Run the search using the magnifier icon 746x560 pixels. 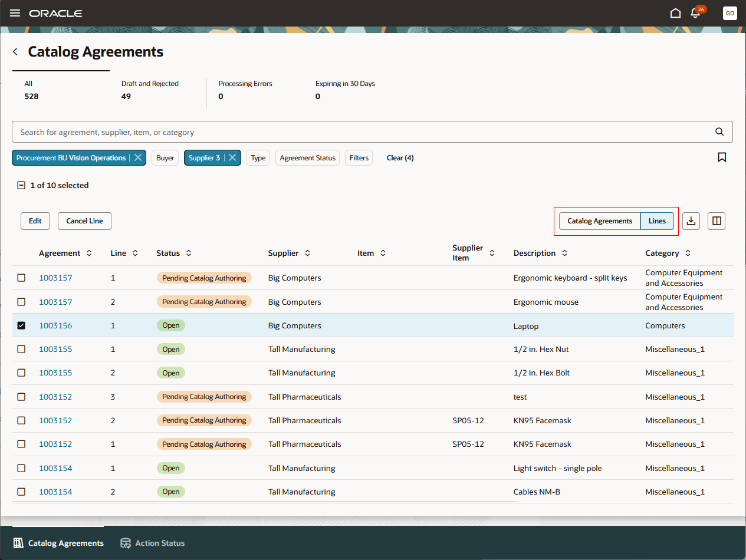[x=719, y=131]
